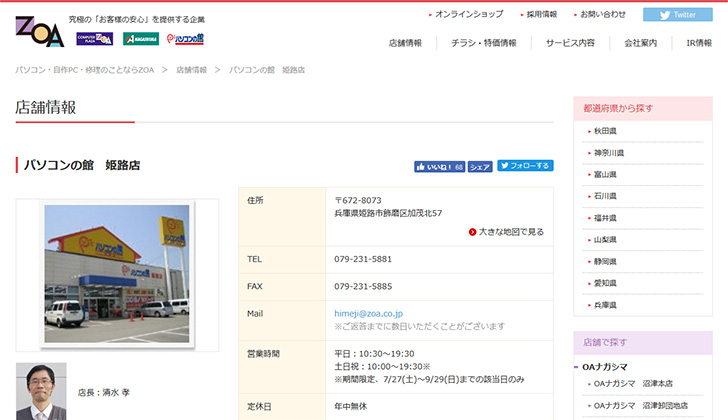This screenshot has width=728, height=420.
Task: Select IR情報 in main navigation
Action: pos(699,43)
